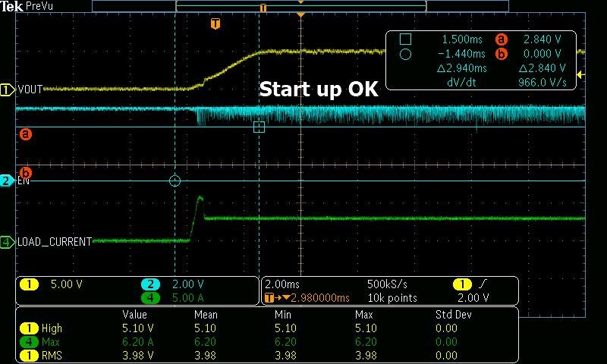Click the Min column header

[282, 315]
